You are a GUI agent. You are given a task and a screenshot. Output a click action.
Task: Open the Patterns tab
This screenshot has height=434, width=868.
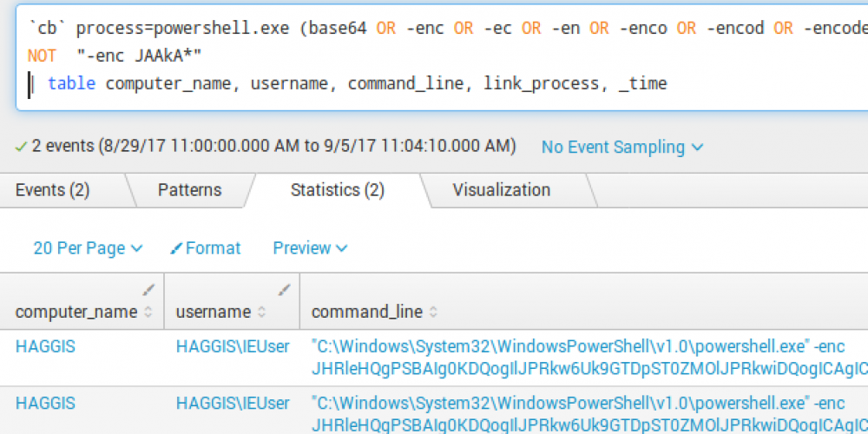pyautogui.click(x=189, y=190)
